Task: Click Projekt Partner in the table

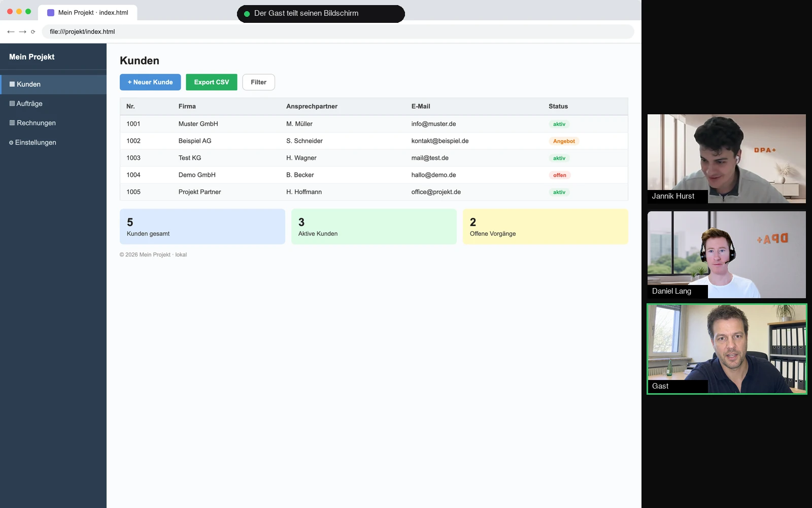Action: tap(200, 192)
